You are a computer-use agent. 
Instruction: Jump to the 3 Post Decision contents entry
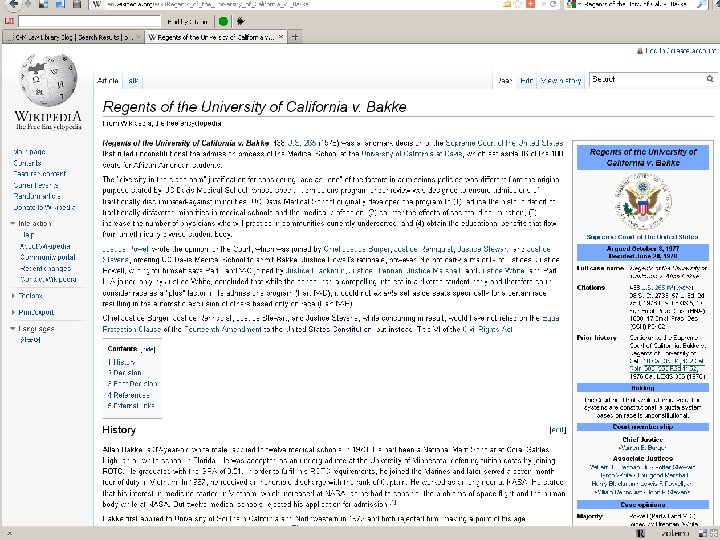[132, 383]
